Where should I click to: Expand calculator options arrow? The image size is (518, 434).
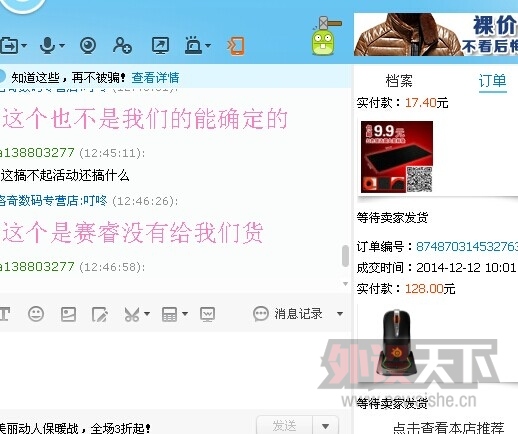pos(185,314)
